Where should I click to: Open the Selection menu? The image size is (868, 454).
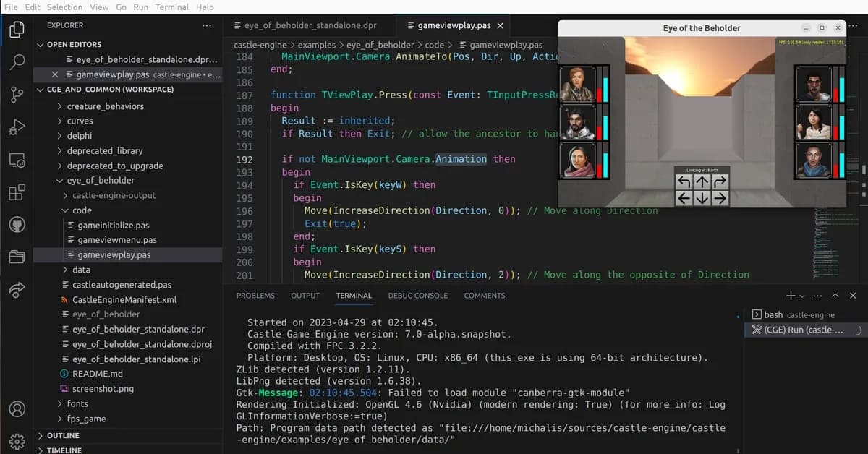[64, 7]
